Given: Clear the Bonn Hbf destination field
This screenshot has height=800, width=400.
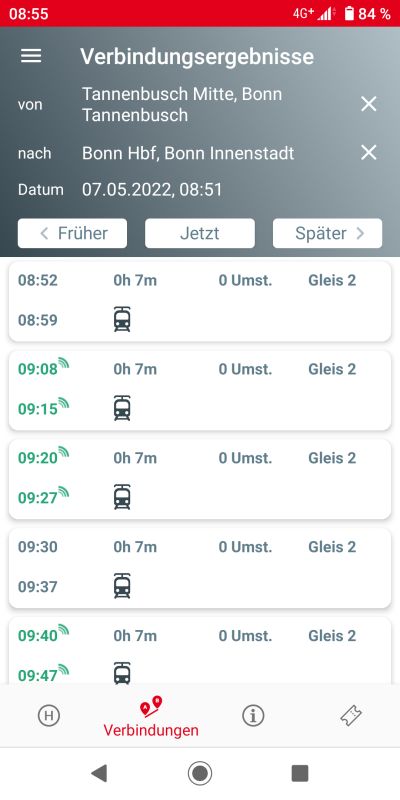Looking at the screenshot, I should 368,153.
